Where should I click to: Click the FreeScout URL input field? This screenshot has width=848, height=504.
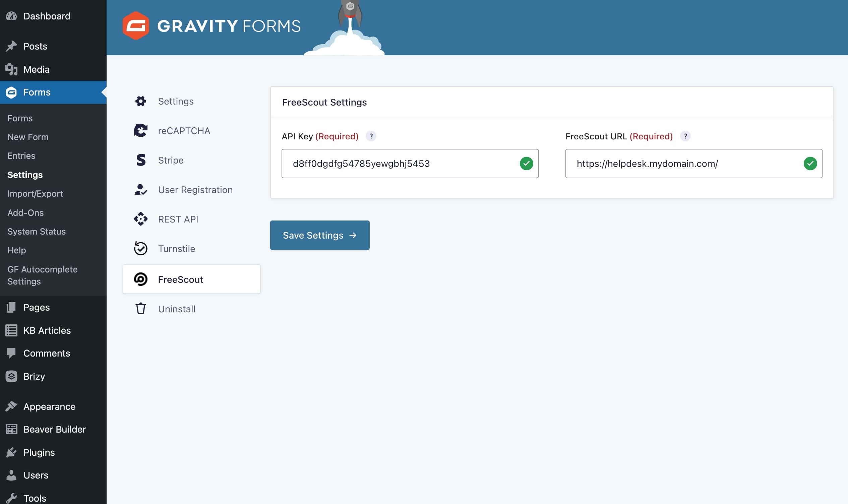coord(694,163)
